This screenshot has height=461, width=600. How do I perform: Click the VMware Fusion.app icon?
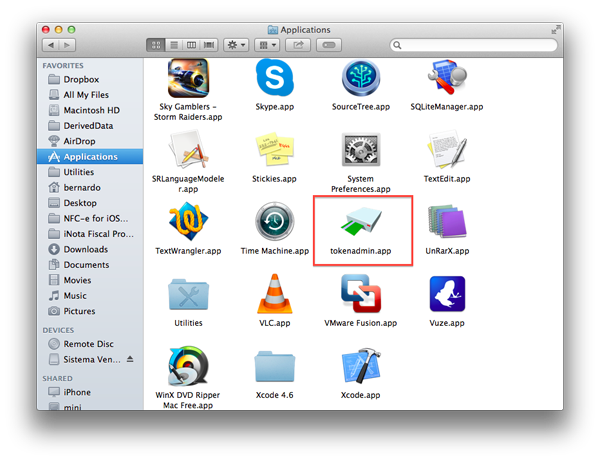tap(361, 293)
